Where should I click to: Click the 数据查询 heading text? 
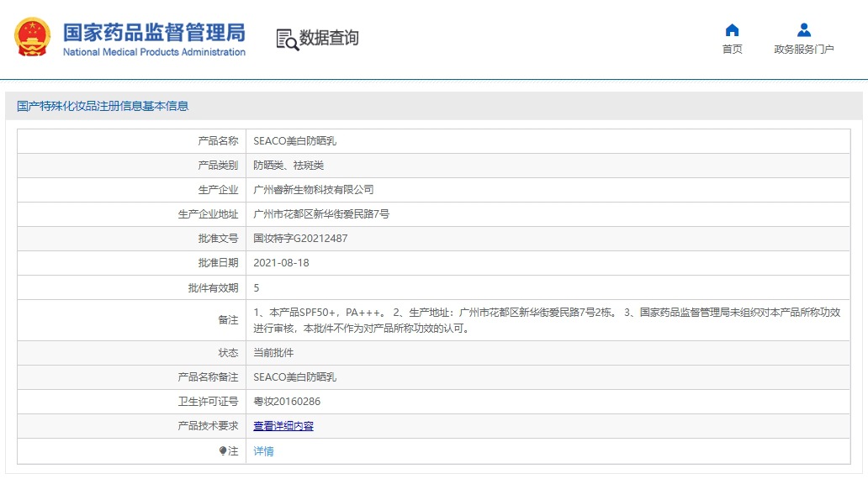click(329, 38)
